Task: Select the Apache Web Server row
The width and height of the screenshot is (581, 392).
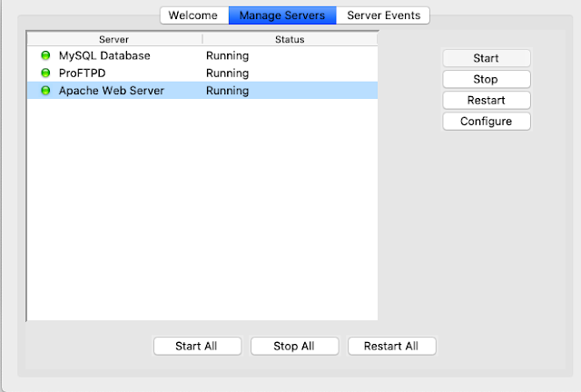Action: coord(202,91)
